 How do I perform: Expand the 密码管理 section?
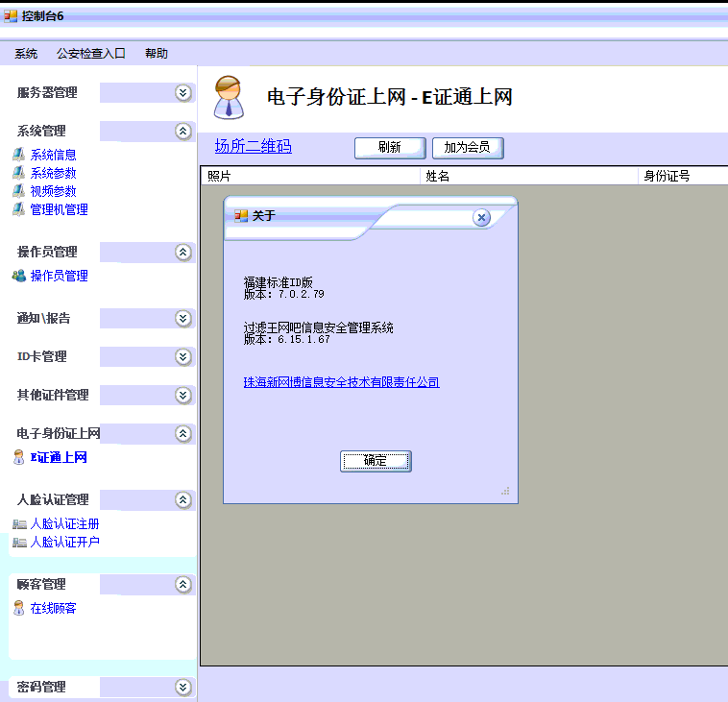pyautogui.click(x=183, y=688)
